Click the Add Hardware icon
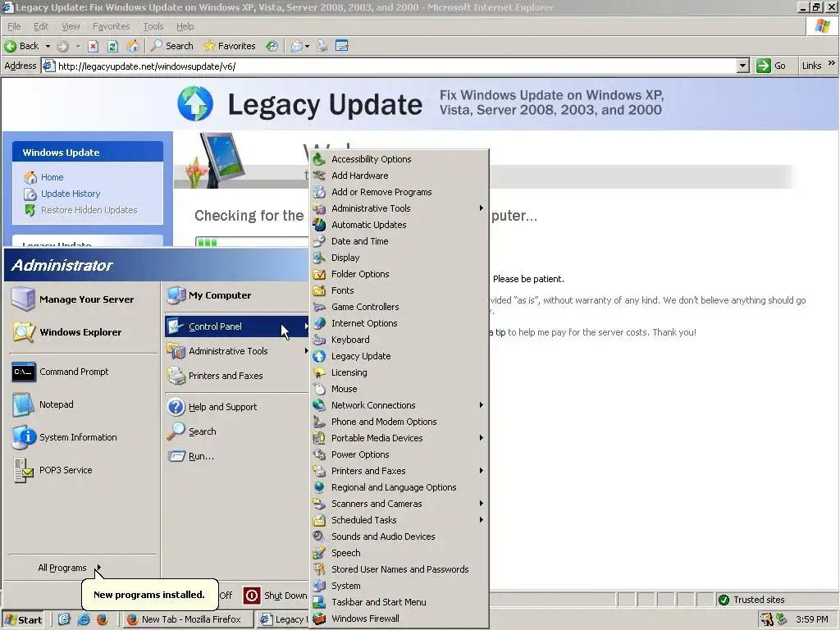840x630 pixels. pos(319,176)
